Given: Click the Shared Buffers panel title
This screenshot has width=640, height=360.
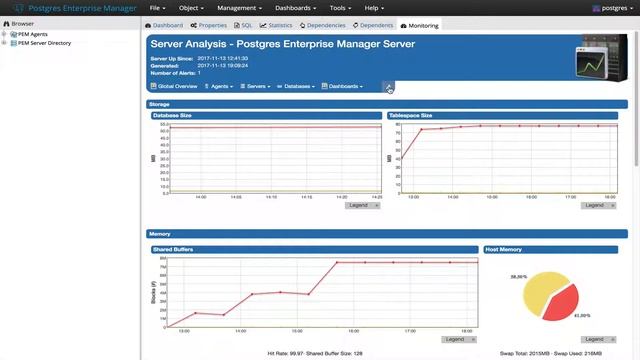Looking at the screenshot, I should [x=314, y=249].
